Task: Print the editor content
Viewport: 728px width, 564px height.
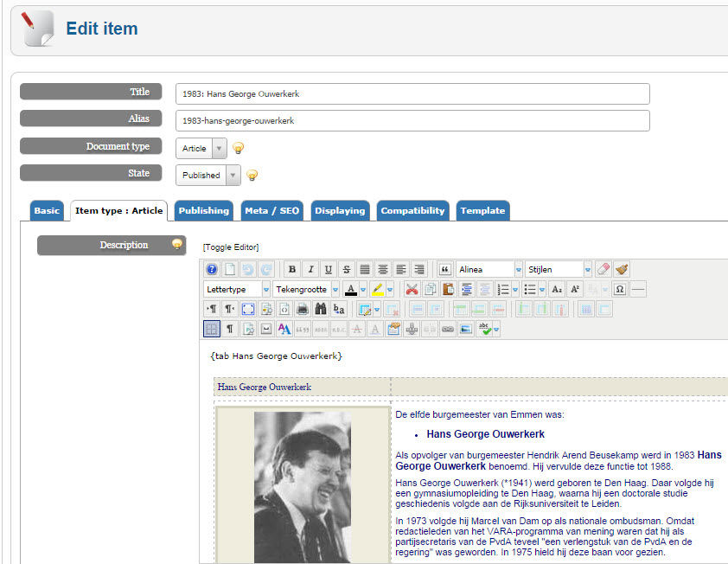Action: click(x=303, y=309)
